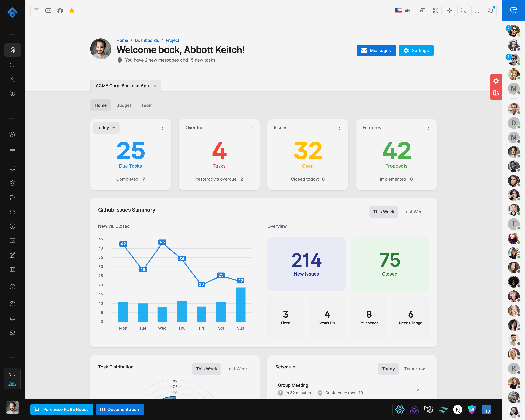
Task: Open the mail shortcut in top toolbar
Action: point(48,10)
